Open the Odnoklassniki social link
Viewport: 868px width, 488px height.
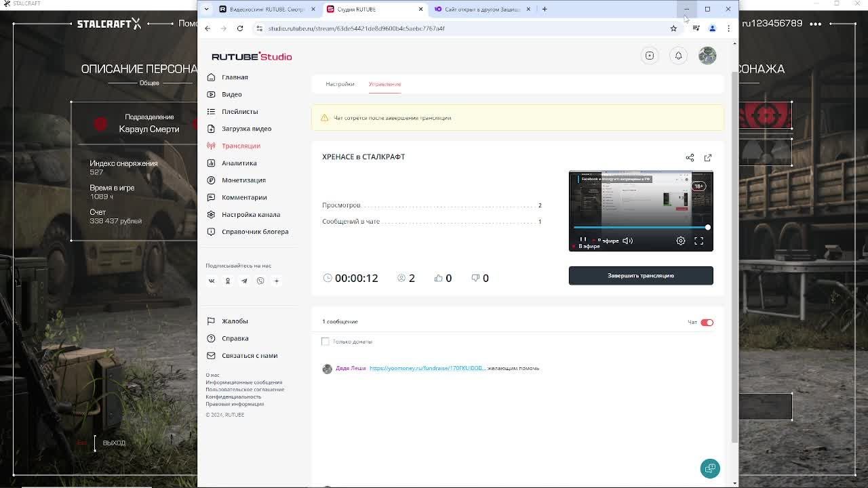228,281
